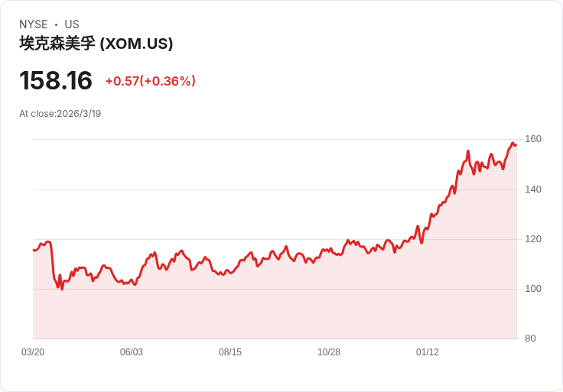Image resolution: width=563 pixels, height=392 pixels.
Task: Click the NYSE exchange label
Action: pyautogui.click(x=34, y=24)
